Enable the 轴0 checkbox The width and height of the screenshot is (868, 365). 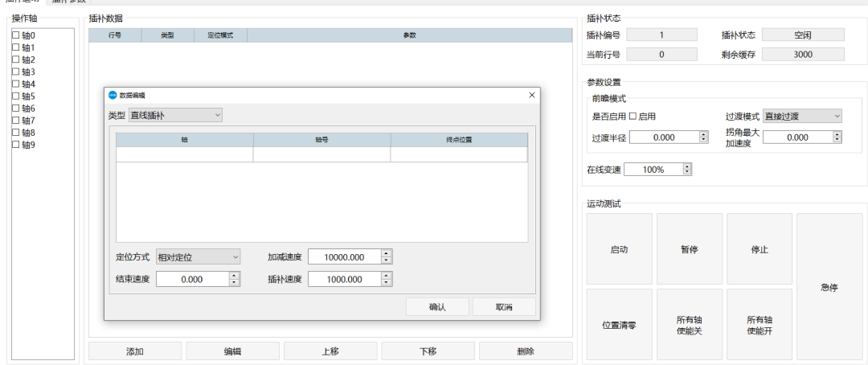pos(16,35)
